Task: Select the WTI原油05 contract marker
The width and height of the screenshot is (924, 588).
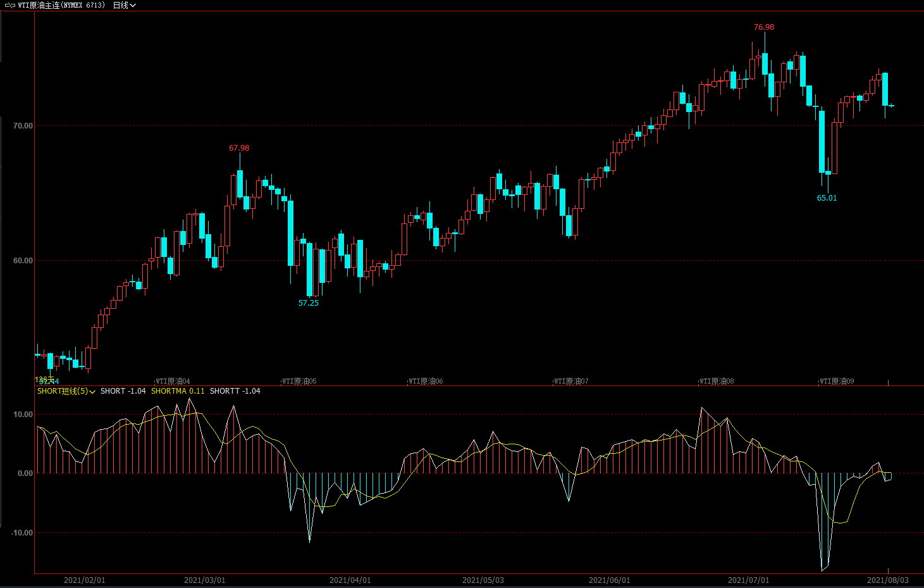Action: [x=299, y=382]
